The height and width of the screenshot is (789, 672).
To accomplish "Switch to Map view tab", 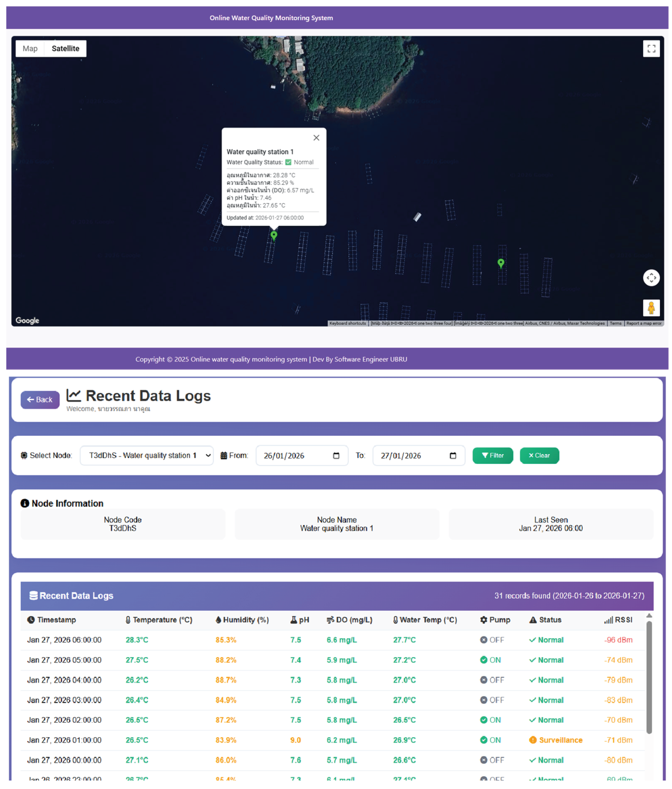I will click(x=30, y=49).
